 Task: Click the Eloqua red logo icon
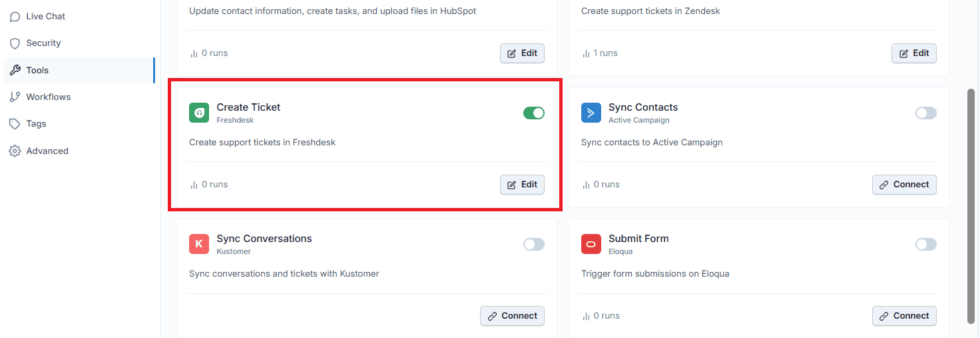(x=591, y=245)
